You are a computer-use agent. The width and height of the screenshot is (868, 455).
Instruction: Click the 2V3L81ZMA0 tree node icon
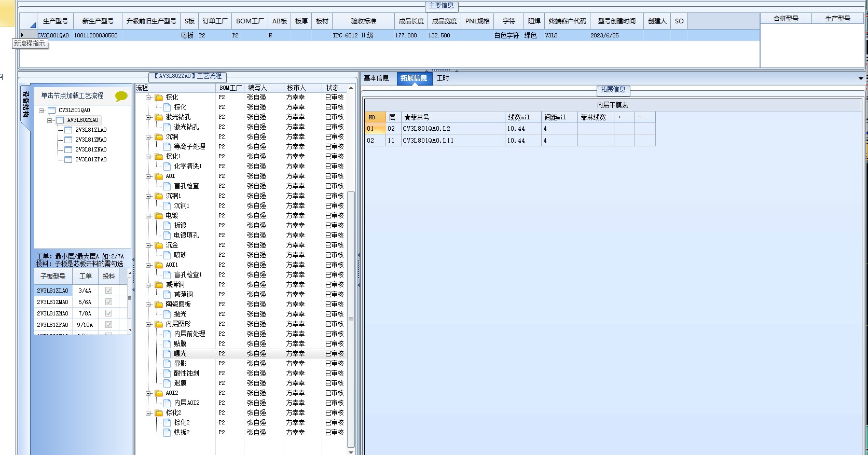(68, 140)
